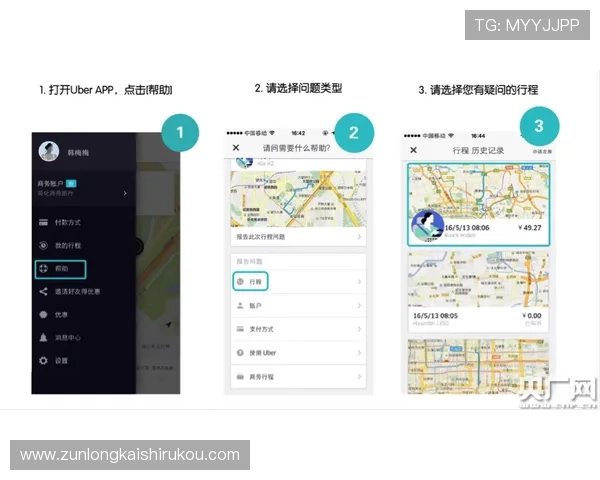Close the 请问需要什么帮助 help screen

236,148
